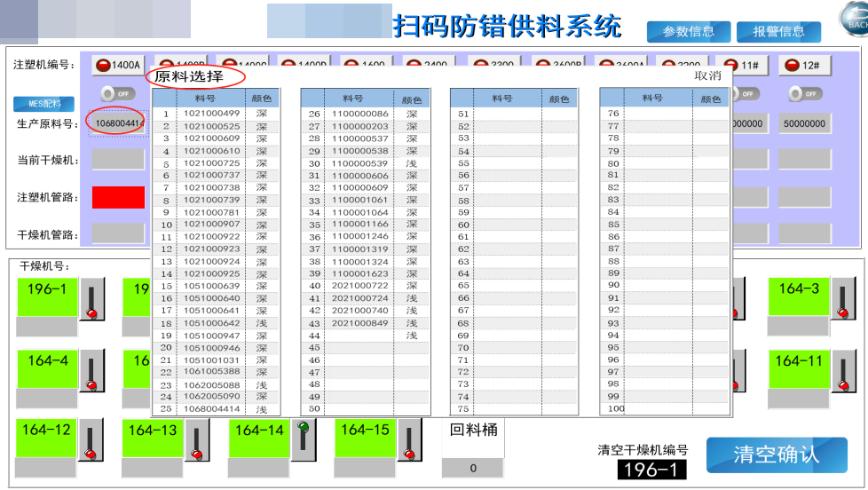Click the 回料桶 value field showing 0

473,468
